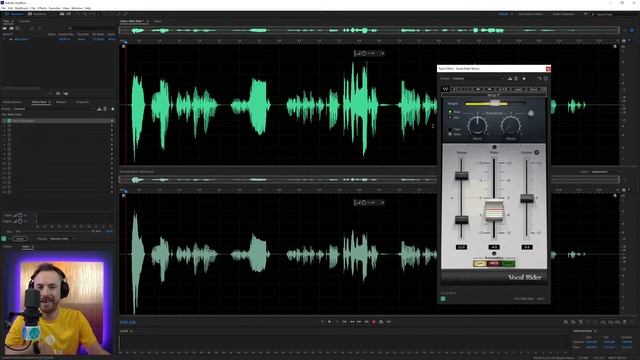Screen dimensions: 640x360
Task: Adjust the Target slider in Vocal Rider
Action: 495,103
